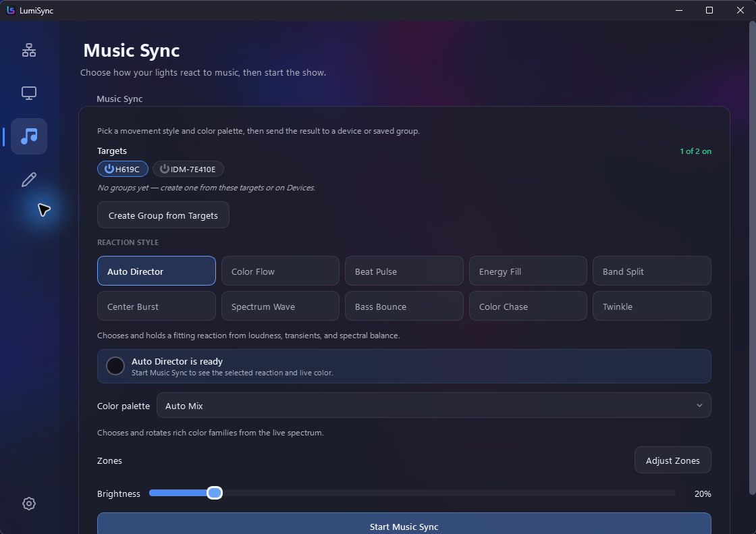This screenshot has height=534, width=756.
Task: Click the Music Sync page heading
Action: 132,51
